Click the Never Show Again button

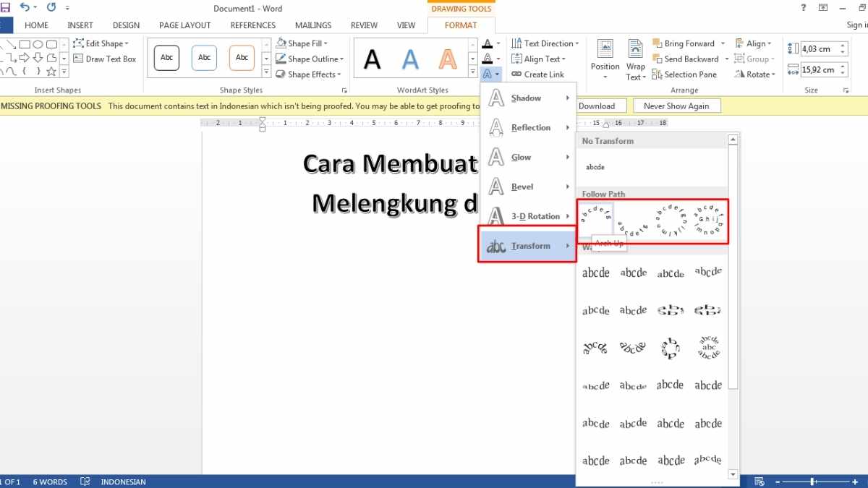[x=676, y=106]
